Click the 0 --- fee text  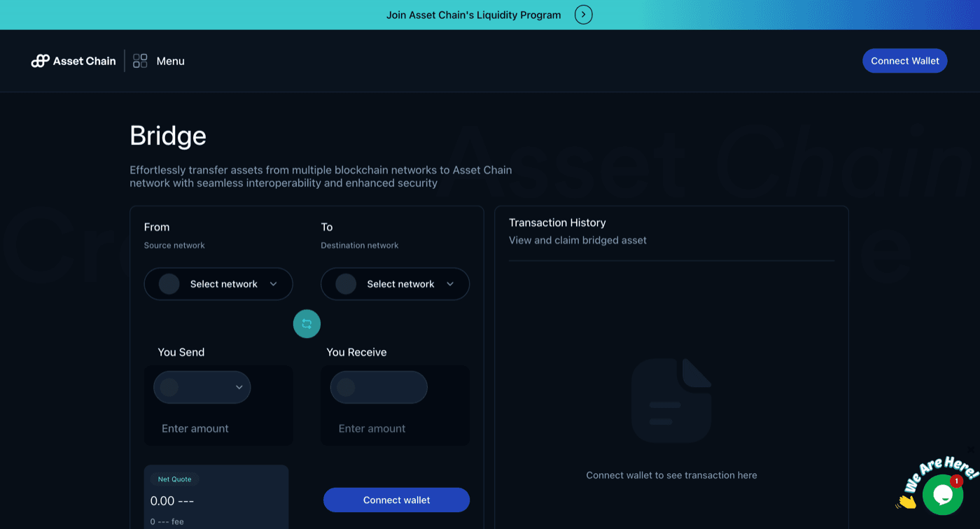[167, 522]
